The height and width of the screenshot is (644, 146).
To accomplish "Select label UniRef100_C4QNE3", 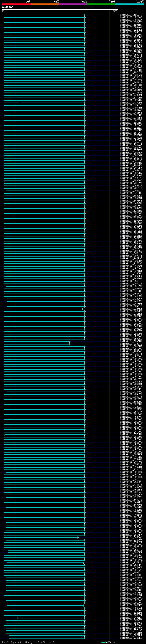I will [131, 567].
